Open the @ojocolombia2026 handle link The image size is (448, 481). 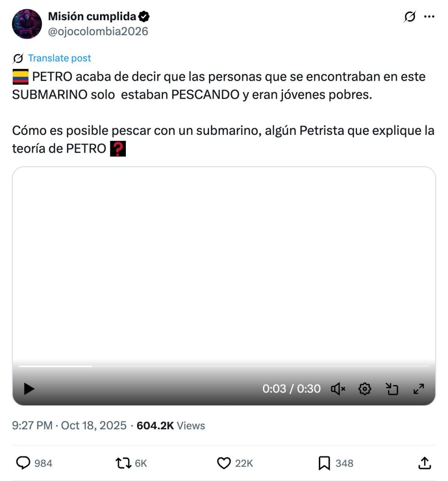pos(98,31)
